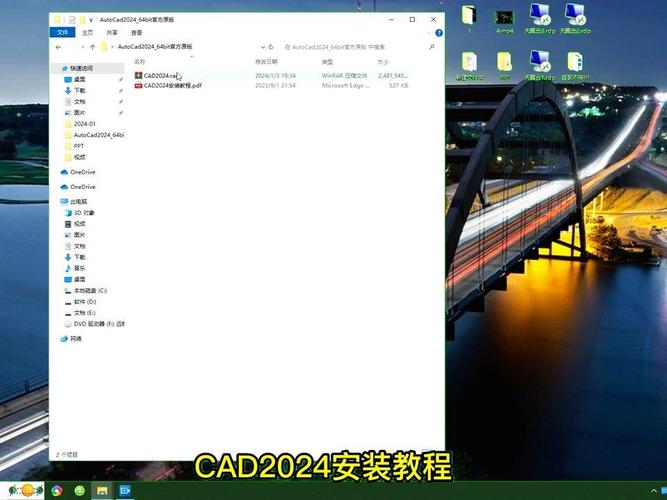The width and height of the screenshot is (667, 500).
Task: Switch to the 查看 ribbon tab
Action: [137, 33]
